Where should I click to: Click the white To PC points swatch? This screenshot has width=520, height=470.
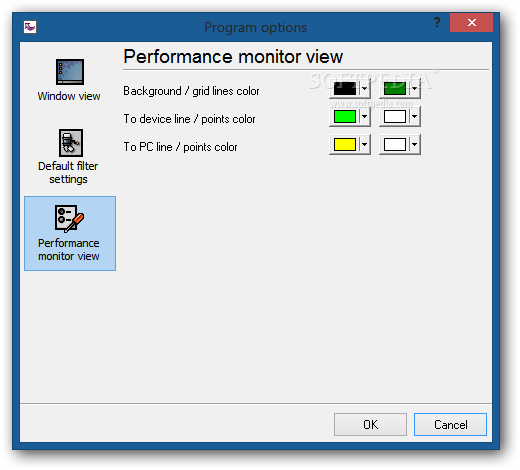tap(395, 145)
